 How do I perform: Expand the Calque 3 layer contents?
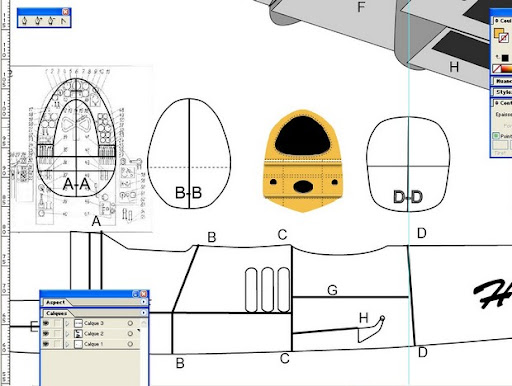coord(68,323)
